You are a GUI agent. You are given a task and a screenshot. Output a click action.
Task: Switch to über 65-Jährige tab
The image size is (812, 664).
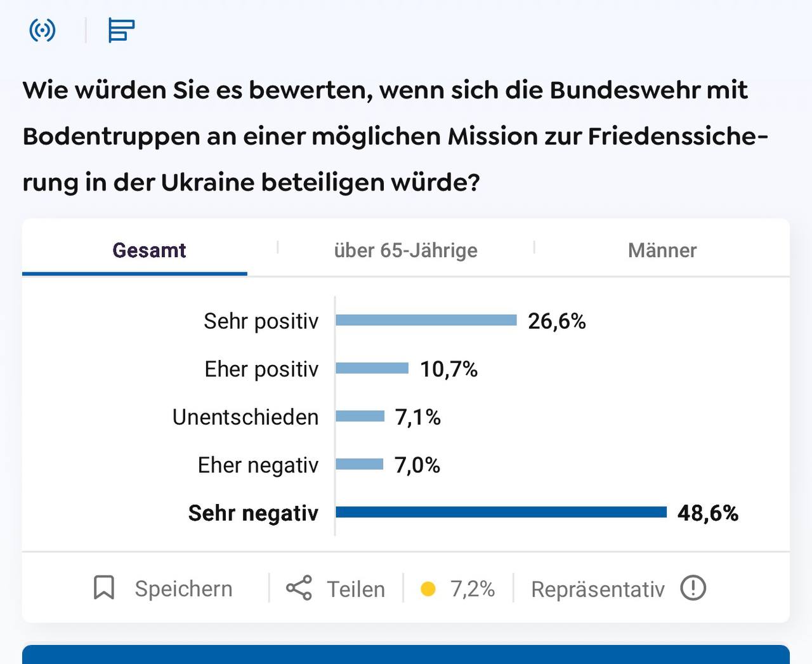pyautogui.click(x=405, y=250)
